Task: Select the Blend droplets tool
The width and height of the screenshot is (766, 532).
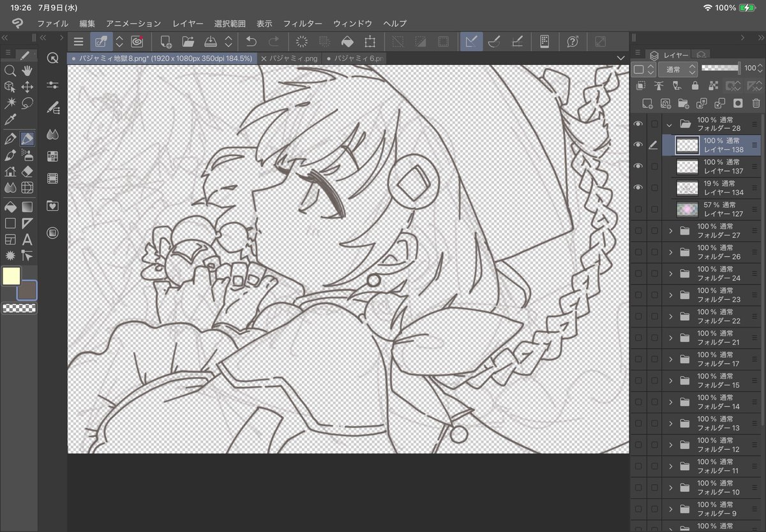Action: tap(10, 188)
